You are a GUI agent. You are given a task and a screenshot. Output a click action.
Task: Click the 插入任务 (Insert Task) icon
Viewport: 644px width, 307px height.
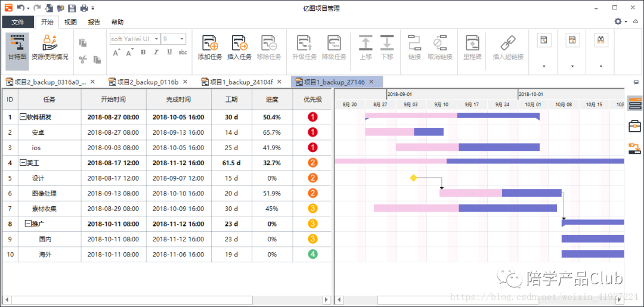point(239,43)
